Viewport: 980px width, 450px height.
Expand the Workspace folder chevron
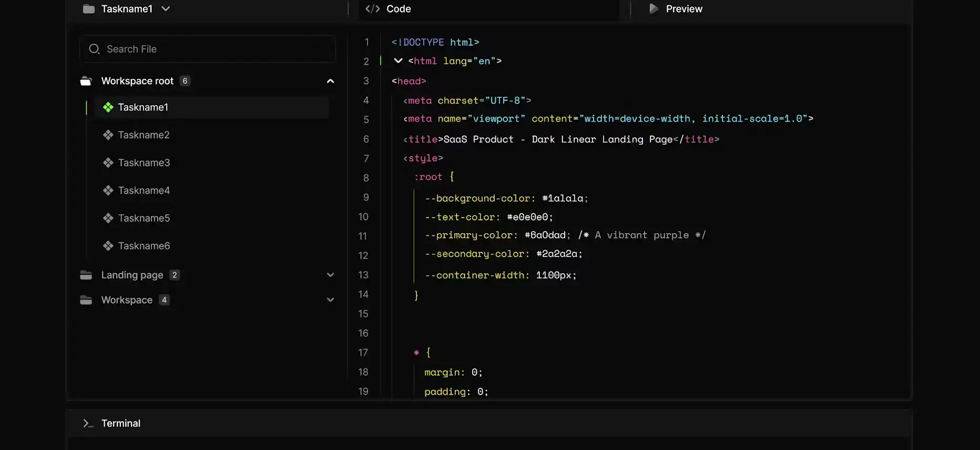pos(330,300)
